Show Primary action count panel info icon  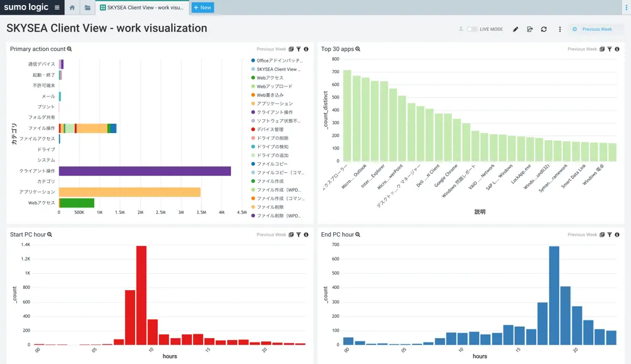tap(306, 49)
